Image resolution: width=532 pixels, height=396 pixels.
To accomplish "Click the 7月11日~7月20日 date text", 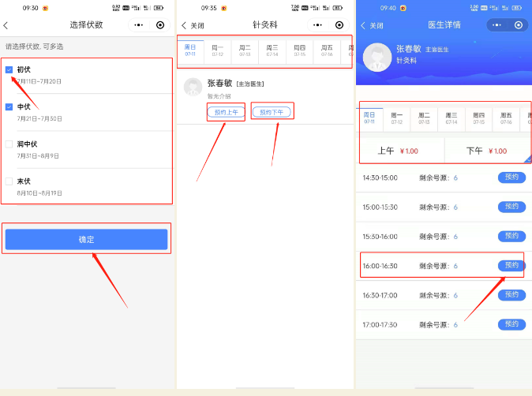I will [39, 81].
